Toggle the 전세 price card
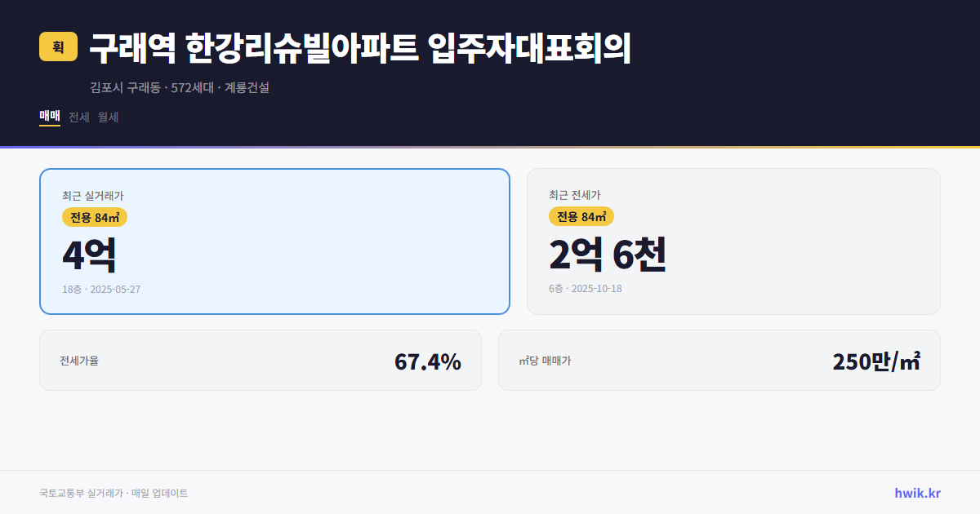The width and height of the screenshot is (980, 514). click(733, 241)
